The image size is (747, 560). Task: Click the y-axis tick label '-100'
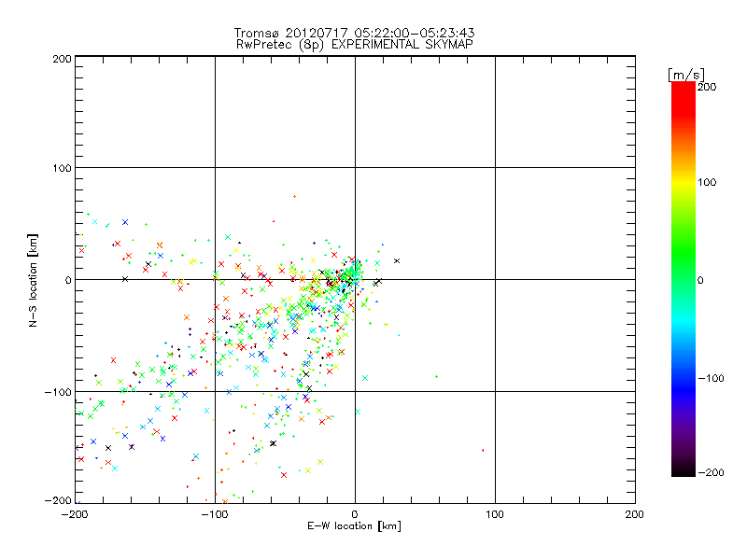coord(58,392)
